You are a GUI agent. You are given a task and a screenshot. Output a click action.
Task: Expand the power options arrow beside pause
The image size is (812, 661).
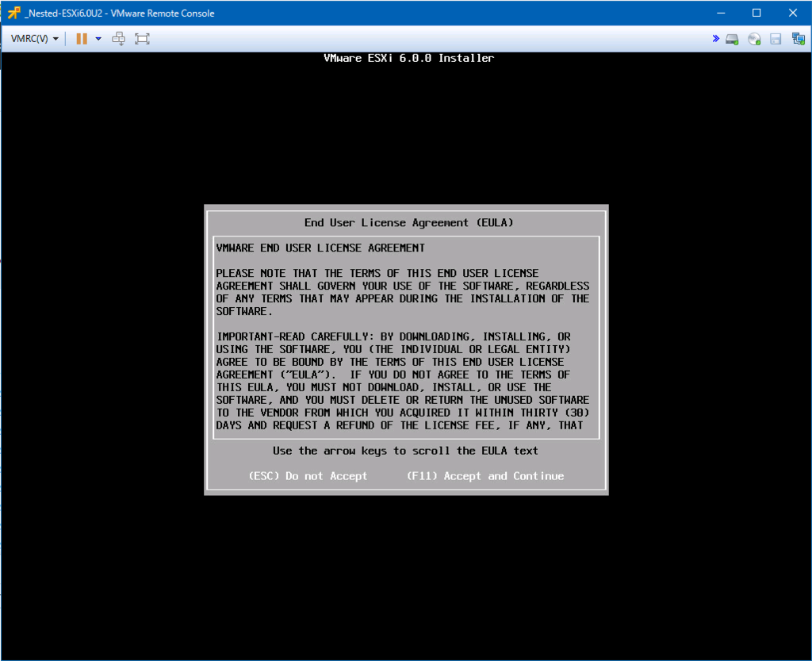pyautogui.click(x=98, y=39)
